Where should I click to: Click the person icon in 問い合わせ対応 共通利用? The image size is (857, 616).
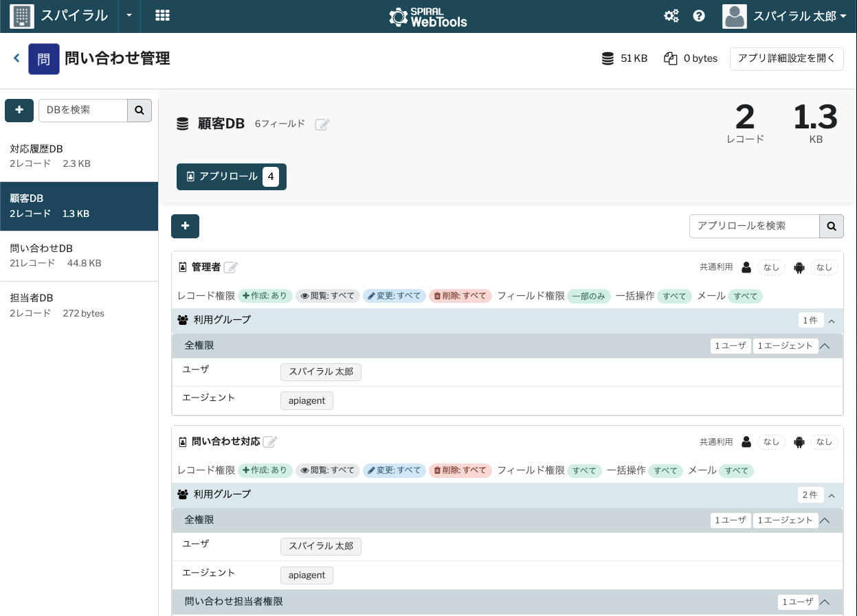[x=746, y=442]
